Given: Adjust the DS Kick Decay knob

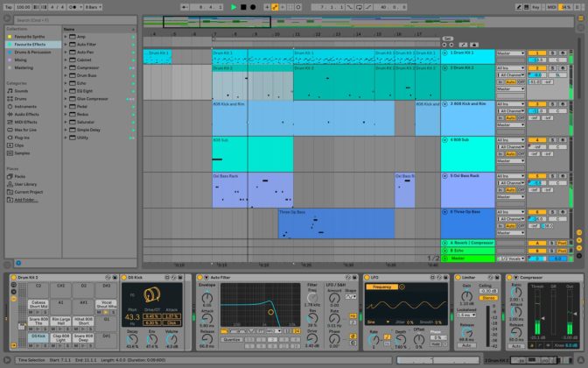Looking at the screenshot, I should point(132,339).
